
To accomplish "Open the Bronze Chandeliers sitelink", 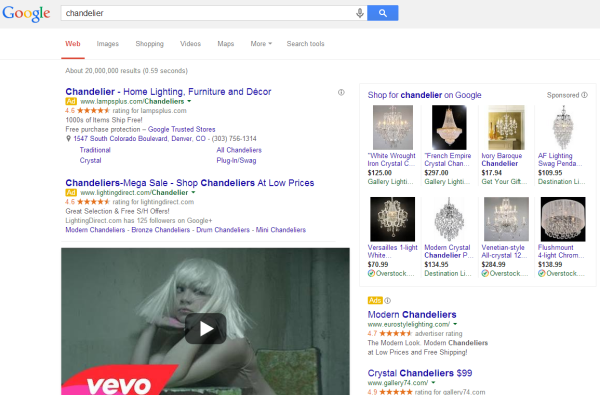I will click(x=161, y=230).
